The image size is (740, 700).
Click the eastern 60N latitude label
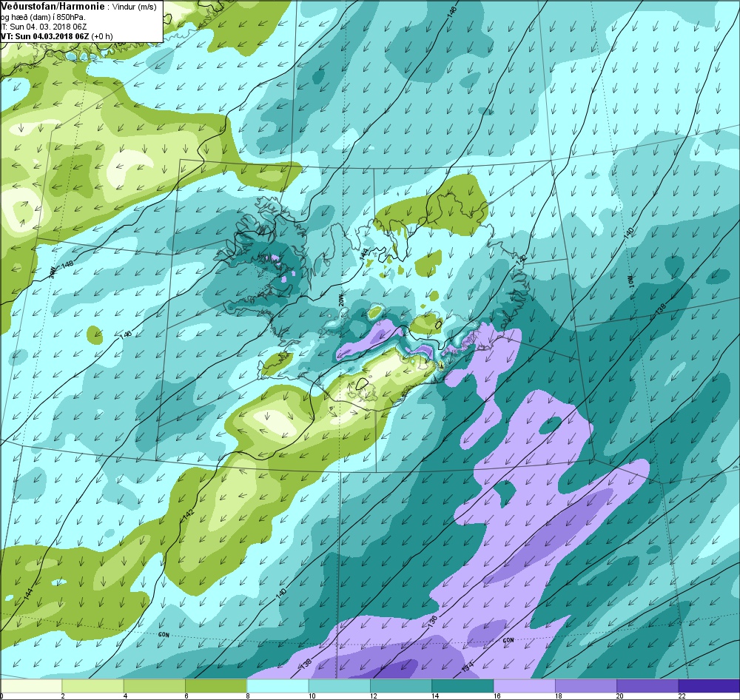[508, 641]
